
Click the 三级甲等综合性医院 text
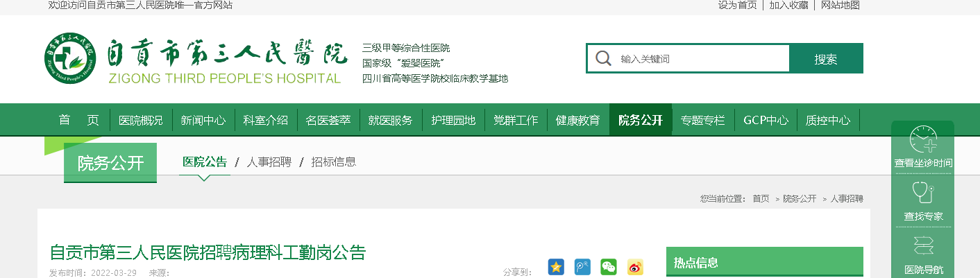(406, 48)
